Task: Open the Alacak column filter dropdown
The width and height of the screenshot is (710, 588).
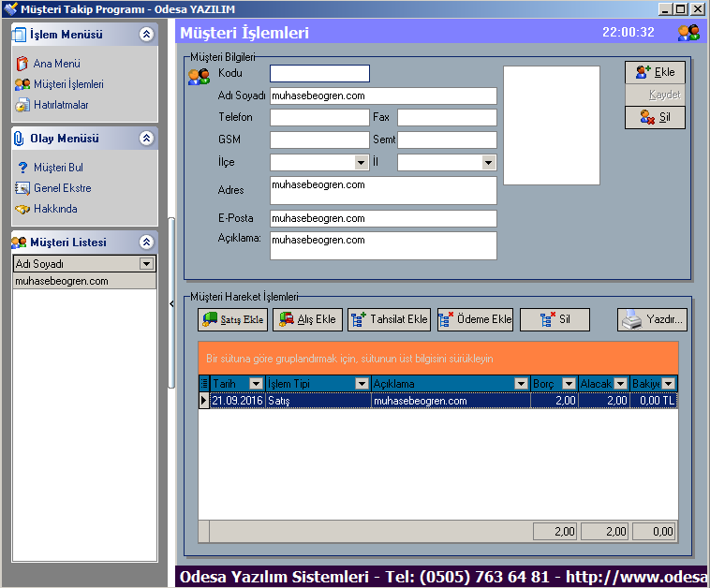Action: pos(621,384)
